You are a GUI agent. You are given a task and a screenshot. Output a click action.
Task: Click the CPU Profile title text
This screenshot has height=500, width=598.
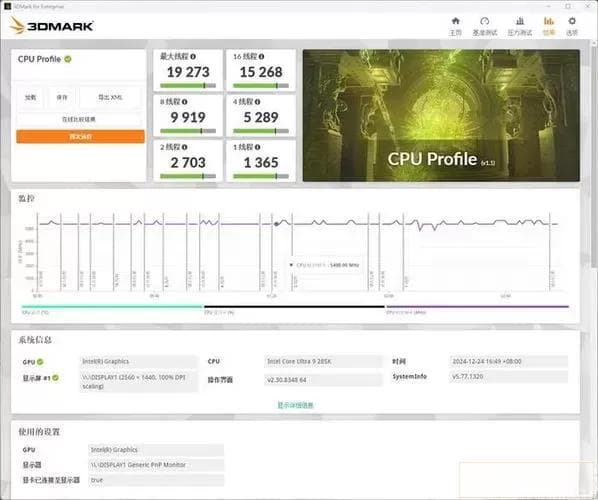39,59
